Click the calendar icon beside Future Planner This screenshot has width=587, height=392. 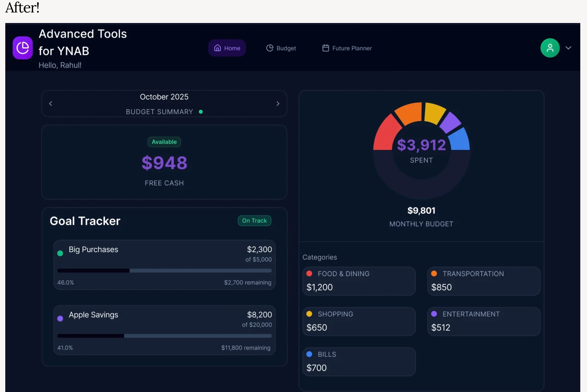coord(326,48)
